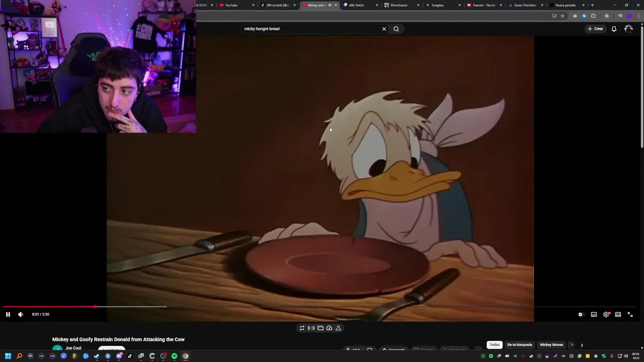Open the browser extensions puzzle icon
Screen dimensions: 644x362
pos(593,16)
